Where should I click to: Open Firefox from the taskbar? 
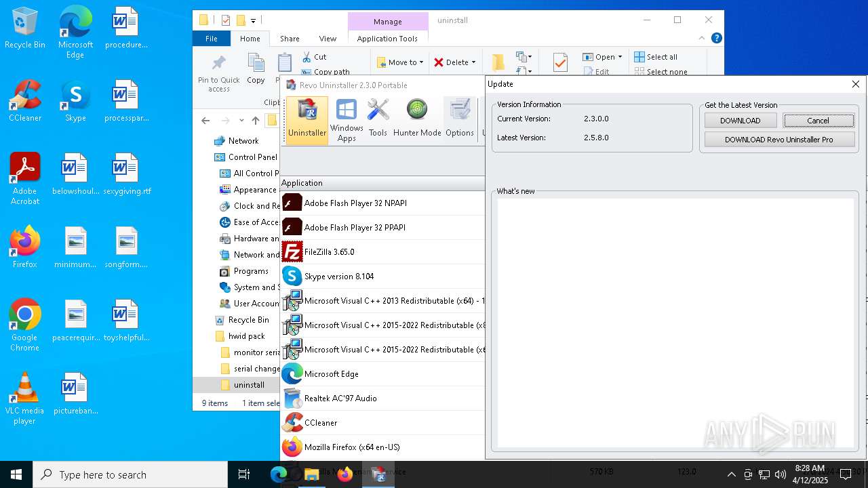point(345,474)
